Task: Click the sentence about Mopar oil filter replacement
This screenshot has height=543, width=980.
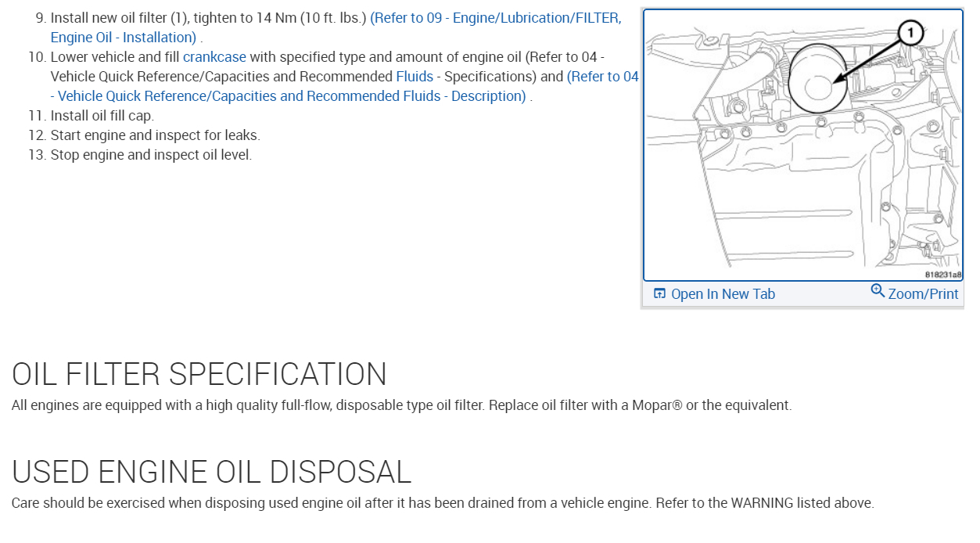Action: click(402, 405)
